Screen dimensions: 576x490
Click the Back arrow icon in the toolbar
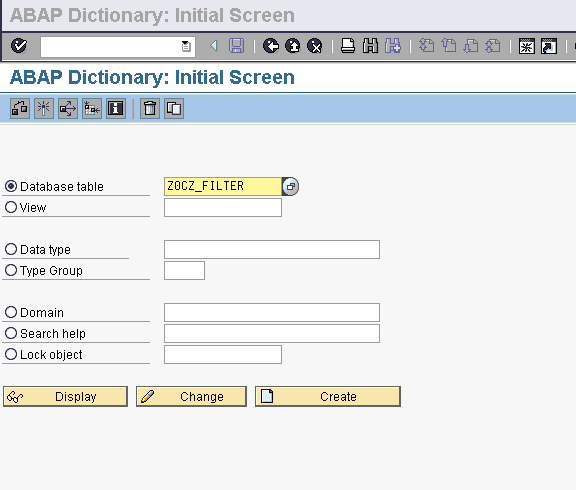pos(271,46)
